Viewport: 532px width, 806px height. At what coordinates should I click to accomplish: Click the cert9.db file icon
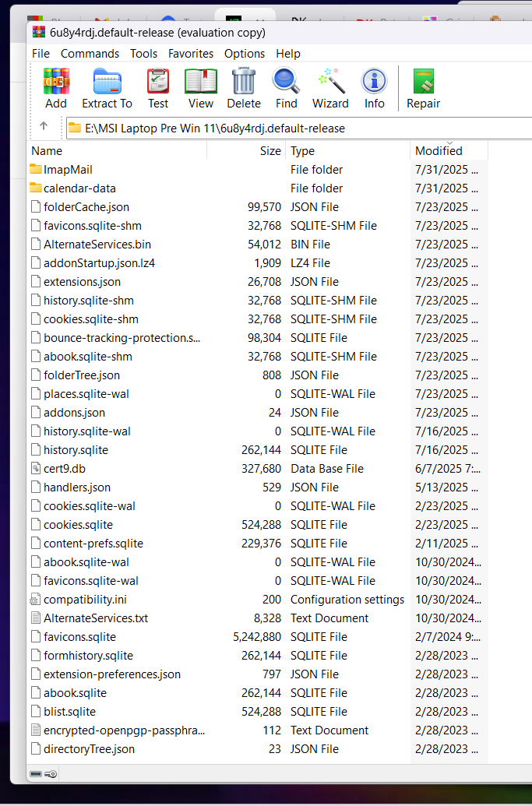pyautogui.click(x=36, y=468)
